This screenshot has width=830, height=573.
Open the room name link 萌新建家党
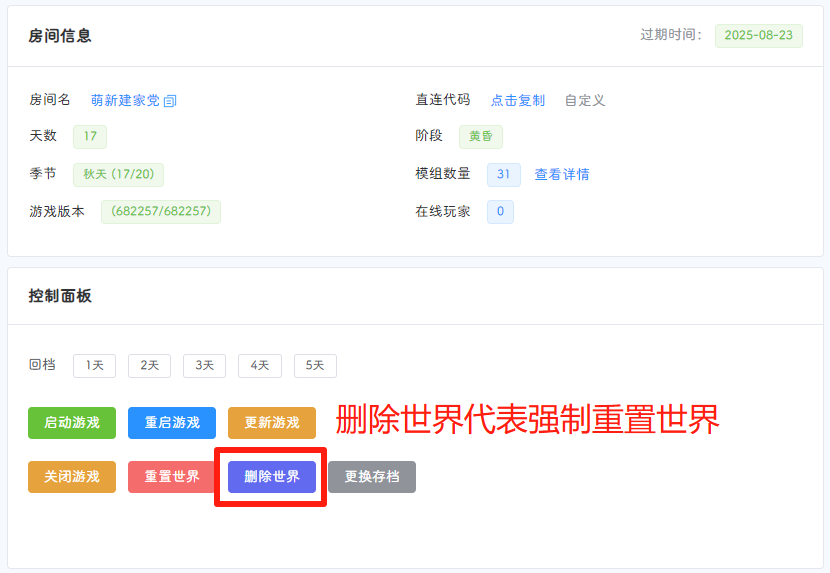pyautogui.click(x=125, y=100)
